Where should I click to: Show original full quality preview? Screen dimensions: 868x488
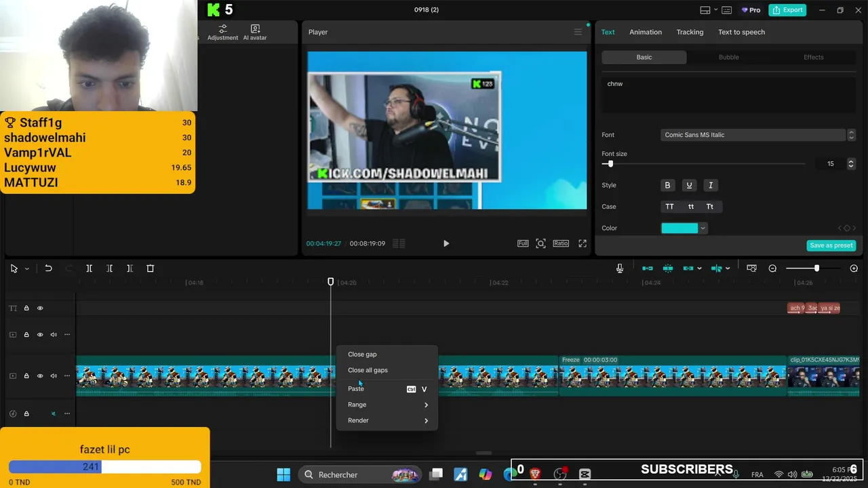coord(523,243)
